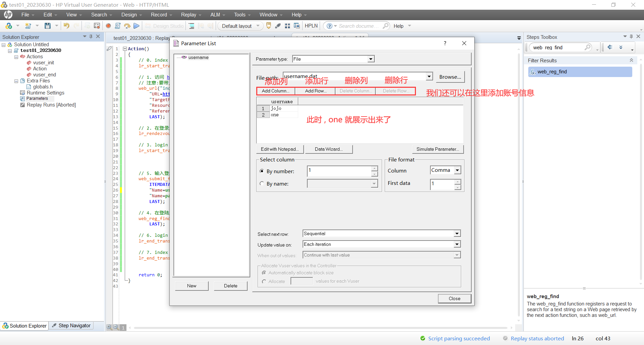
Task: Open the Default layout dropdown
Action: pyautogui.click(x=240, y=26)
